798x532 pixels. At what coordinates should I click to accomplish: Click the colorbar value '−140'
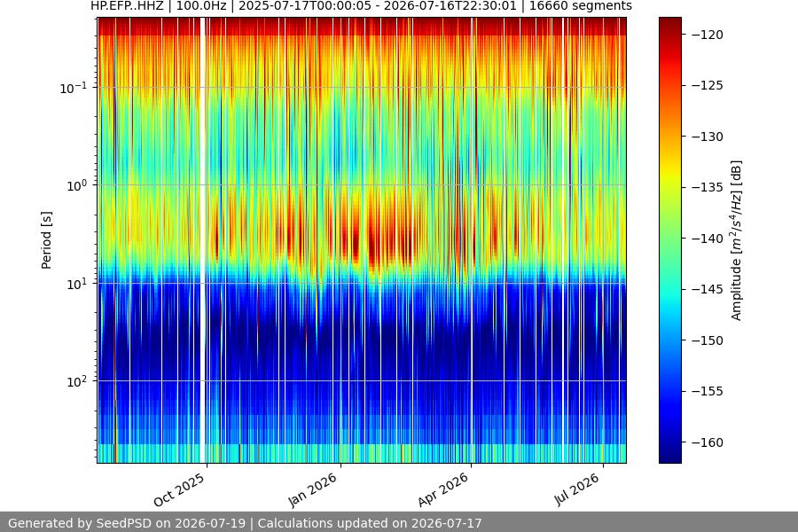tap(708, 239)
